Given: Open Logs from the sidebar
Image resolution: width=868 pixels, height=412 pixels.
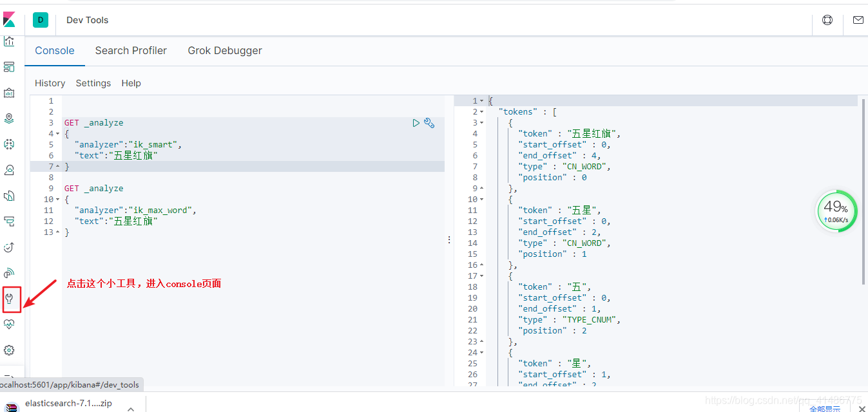Looking at the screenshot, I should pos(9,196).
